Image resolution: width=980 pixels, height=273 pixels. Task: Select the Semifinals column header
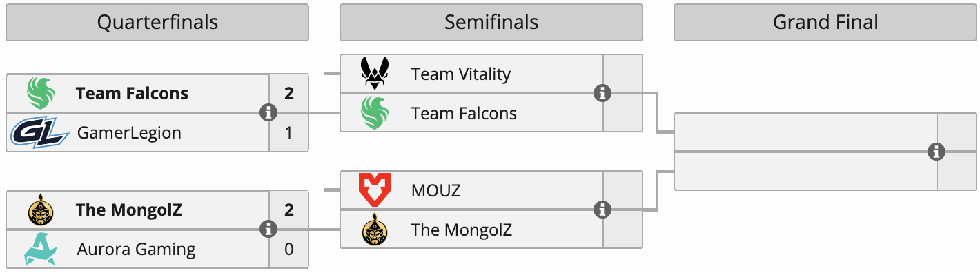pyautogui.click(x=491, y=22)
